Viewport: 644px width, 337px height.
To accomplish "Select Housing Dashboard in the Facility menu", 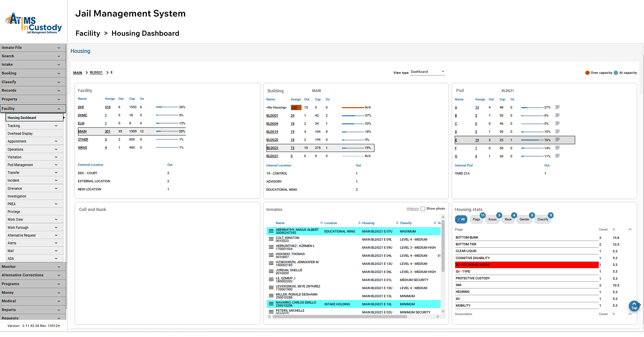I will pos(23,117).
